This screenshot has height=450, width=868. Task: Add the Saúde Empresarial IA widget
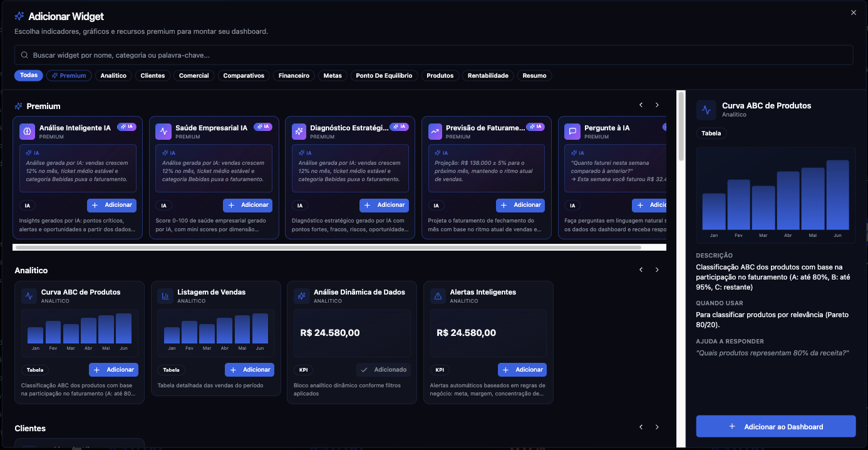247,205
